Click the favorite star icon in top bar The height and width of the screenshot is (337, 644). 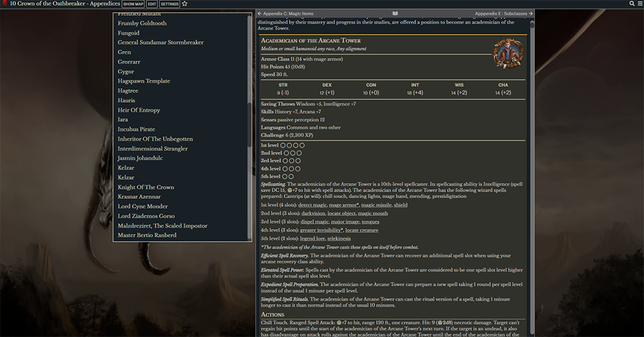(185, 4)
